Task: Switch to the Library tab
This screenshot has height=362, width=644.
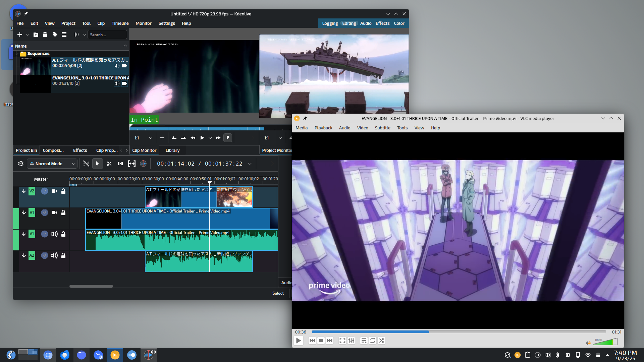Action: click(x=172, y=150)
